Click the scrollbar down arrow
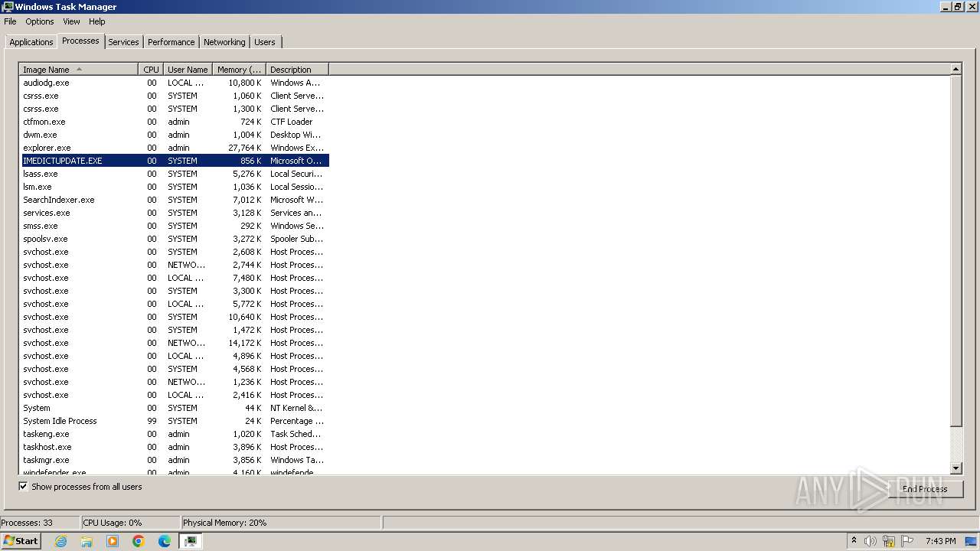 click(955, 468)
